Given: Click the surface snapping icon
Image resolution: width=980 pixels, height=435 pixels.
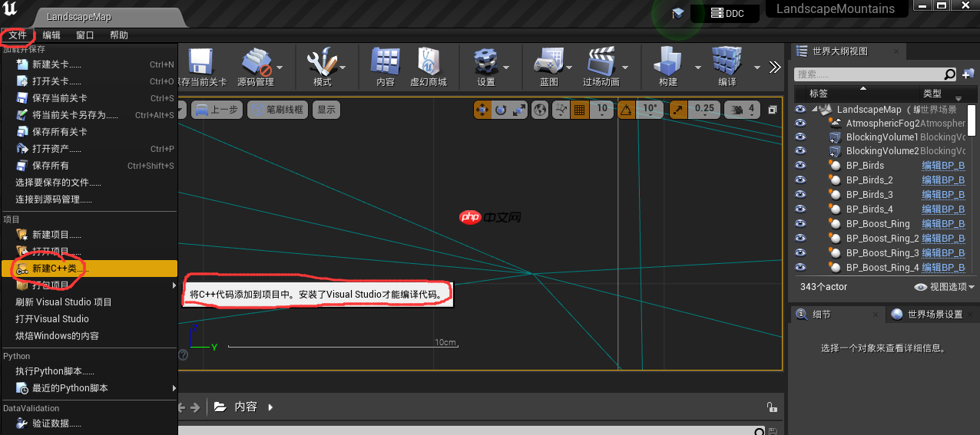Looking at the screenshot, I should [x=562, y=110].
